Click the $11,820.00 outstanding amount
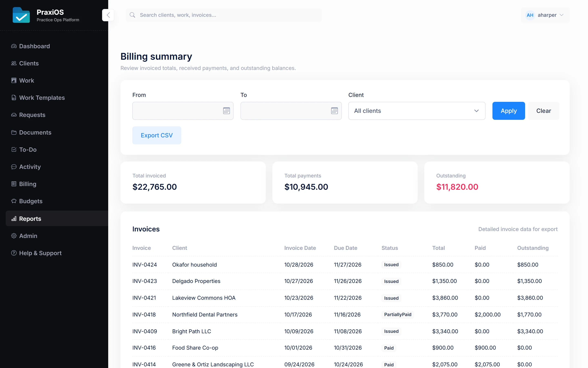 pos(457,187)
